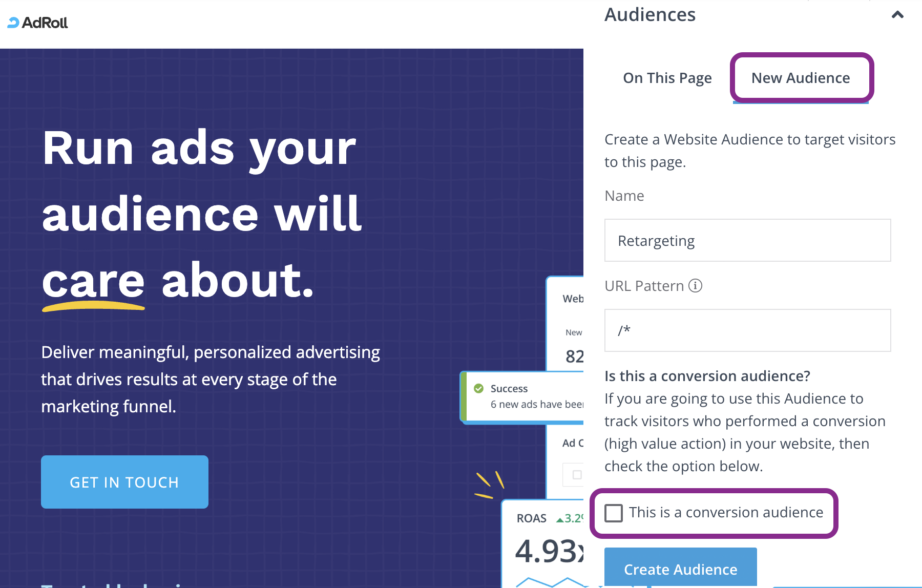The width and height of the screenshot is (922, 588).
Task: Focus the URL Pattern input field
Action: [747, 330]
